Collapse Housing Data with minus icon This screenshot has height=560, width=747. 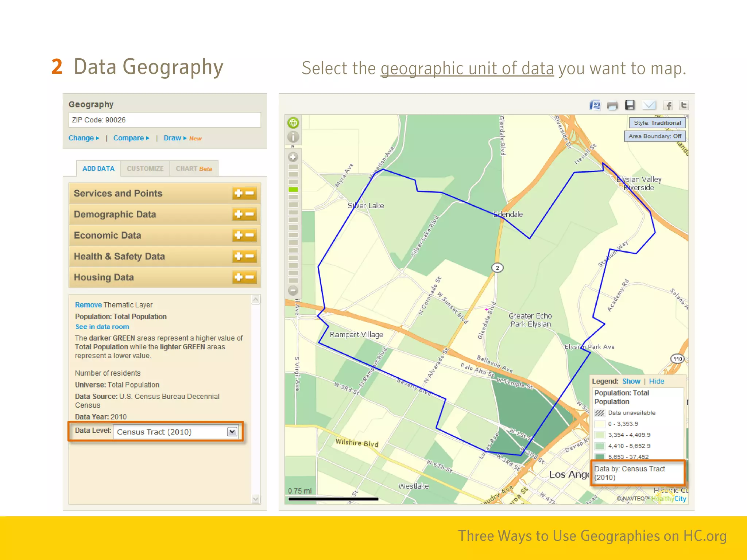[250, 277]
